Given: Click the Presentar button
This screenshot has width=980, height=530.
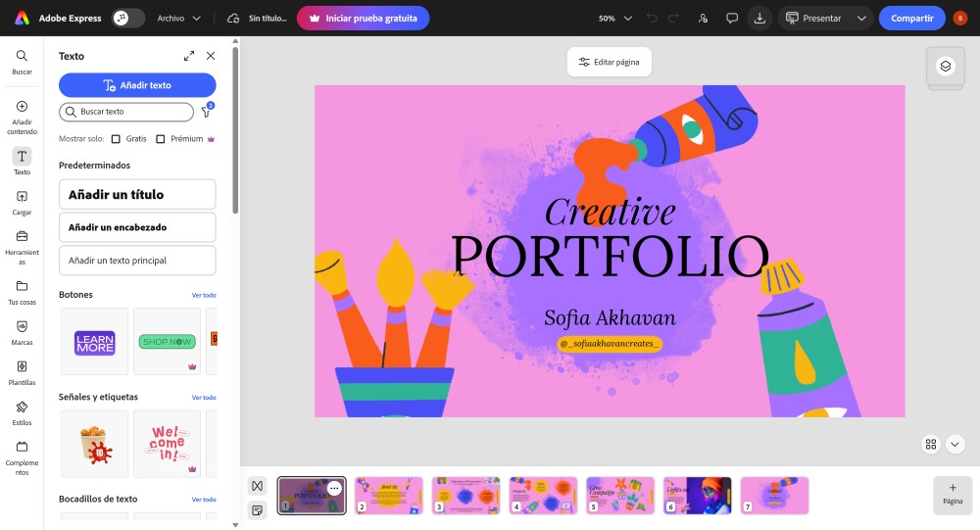Looking at the screenshot, I should tap(814, 19).
